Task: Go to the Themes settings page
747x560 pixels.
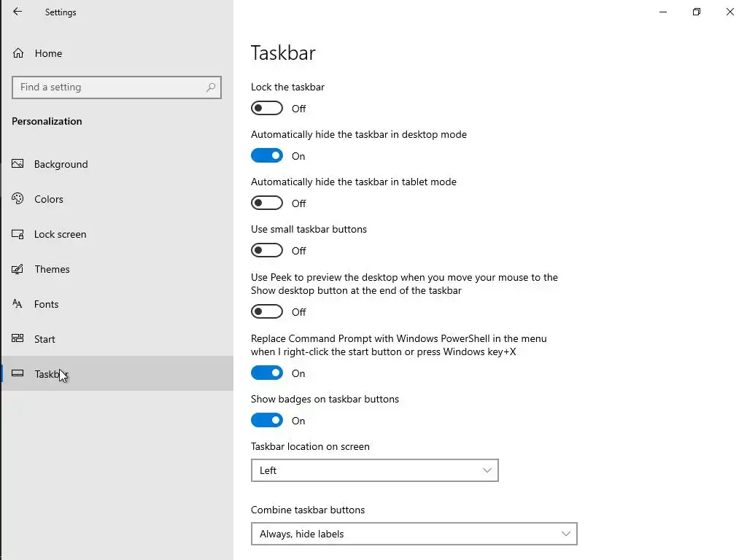Action: pos(53,269)
